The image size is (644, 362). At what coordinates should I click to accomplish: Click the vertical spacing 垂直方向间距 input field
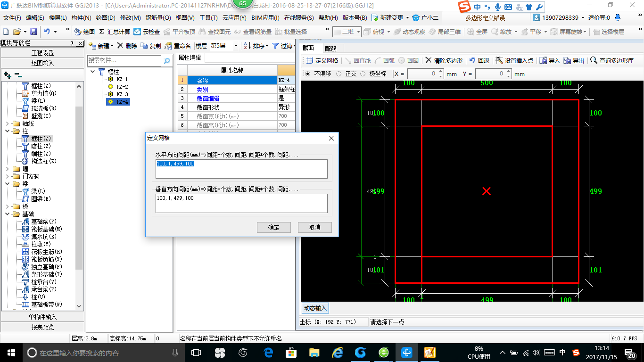[x=242, y=203]
